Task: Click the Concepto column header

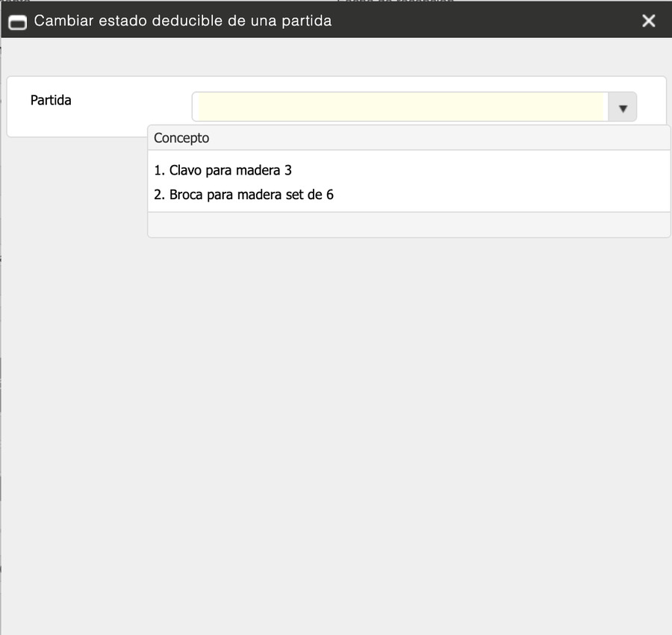Action: (181, 138)
